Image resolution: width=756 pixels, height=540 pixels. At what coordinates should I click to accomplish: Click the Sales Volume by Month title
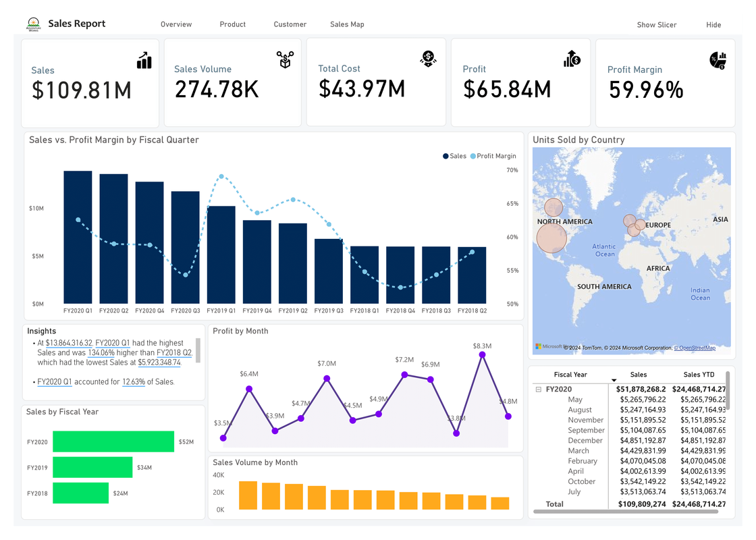coord(255,462)
